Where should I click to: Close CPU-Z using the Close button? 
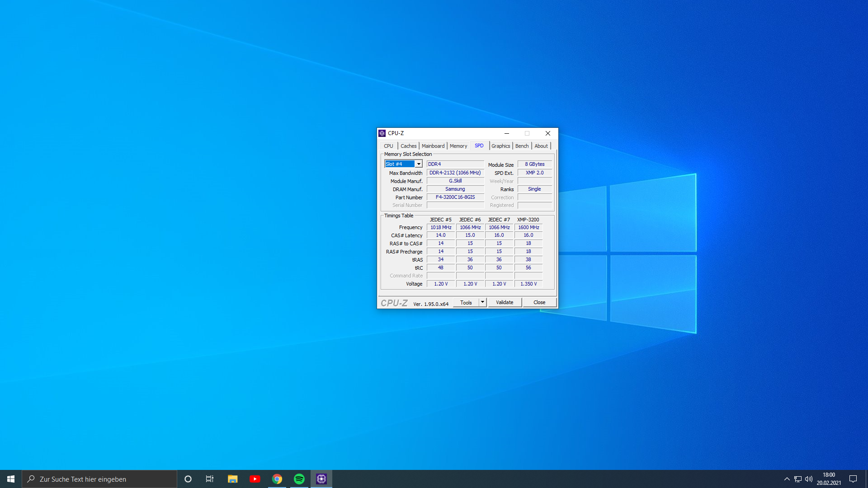tap(539, 302)
